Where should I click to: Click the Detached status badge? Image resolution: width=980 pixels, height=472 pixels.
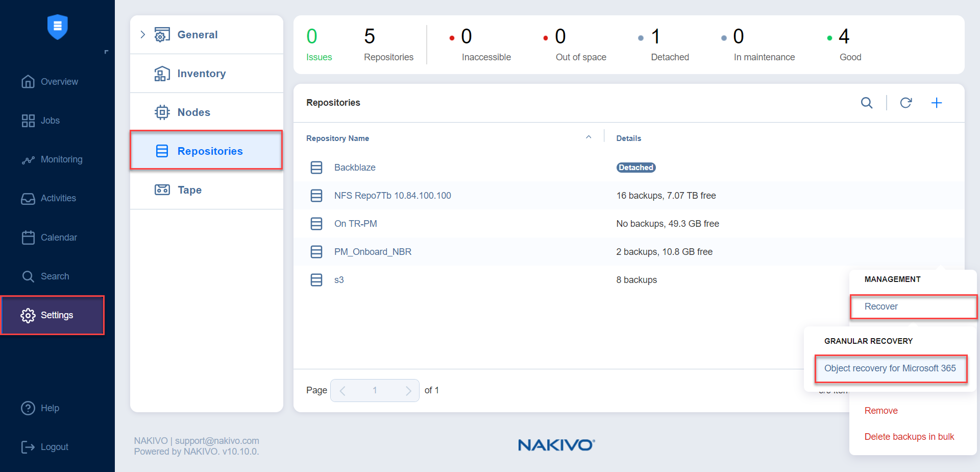[x=636, y=168]
